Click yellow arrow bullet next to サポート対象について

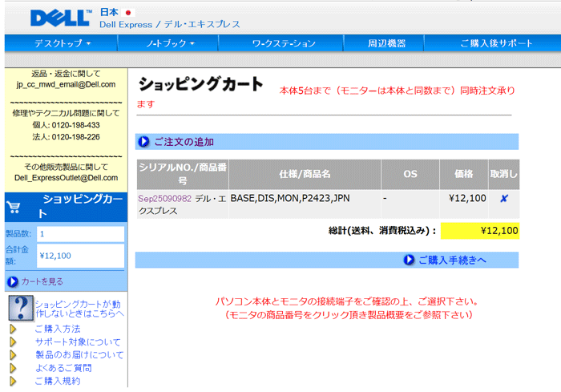[x=13, y=341]
